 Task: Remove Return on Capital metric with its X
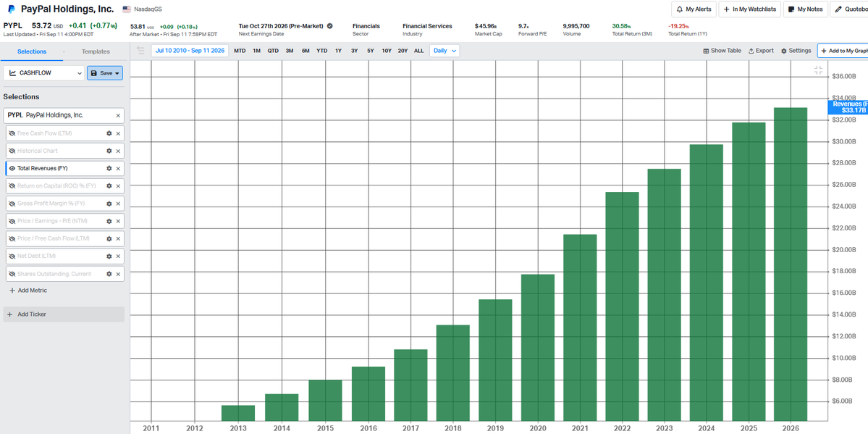[x=118, y=185]
